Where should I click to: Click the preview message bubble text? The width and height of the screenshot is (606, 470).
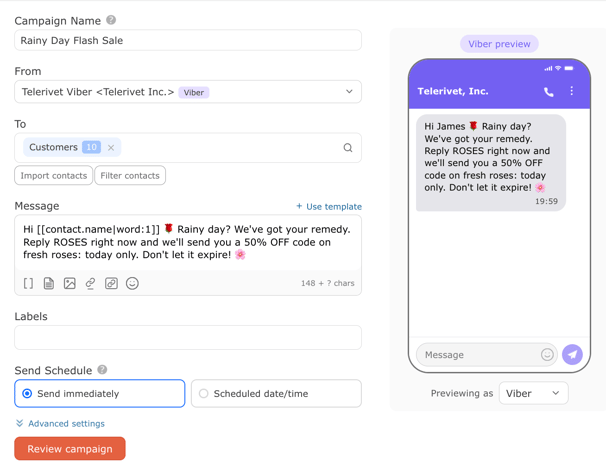pos(487,157)
